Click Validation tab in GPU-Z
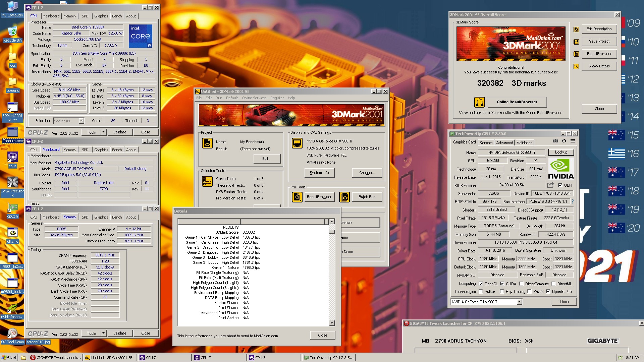644x362 pixels. 525,142
